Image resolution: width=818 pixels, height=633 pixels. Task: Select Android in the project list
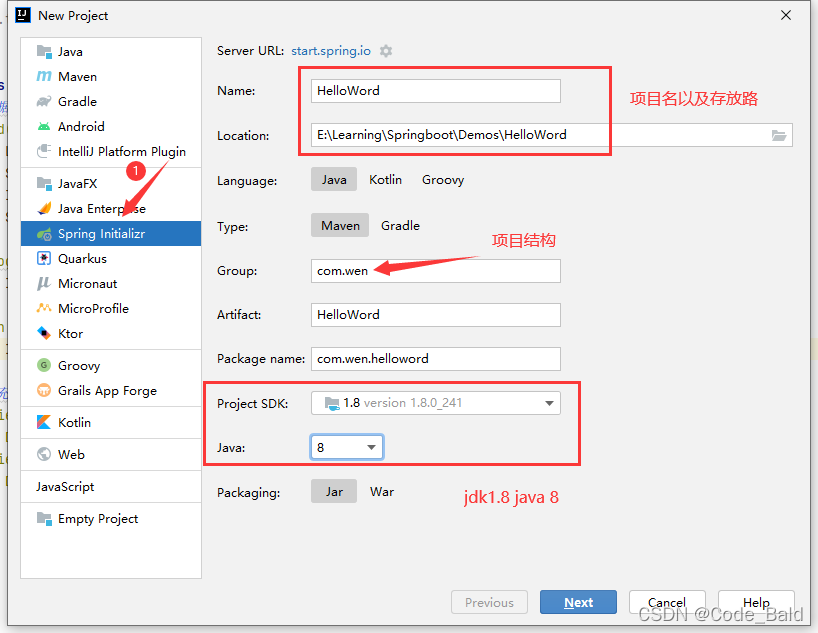pyautogui.click(x=111, y=126)
